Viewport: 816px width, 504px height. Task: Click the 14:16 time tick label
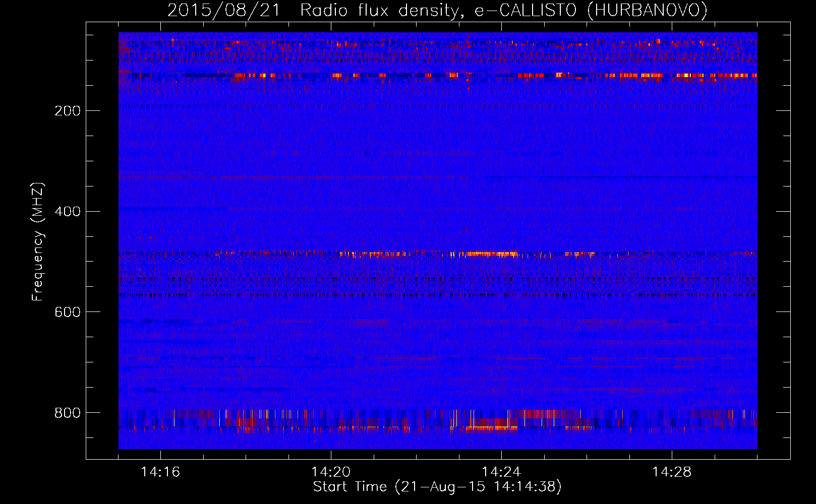pyautogui.click(x=160, y=472)
